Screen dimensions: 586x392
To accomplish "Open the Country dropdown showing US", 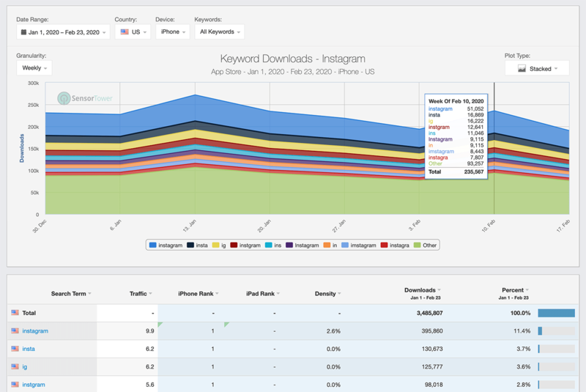I will (x=132, y=32).
